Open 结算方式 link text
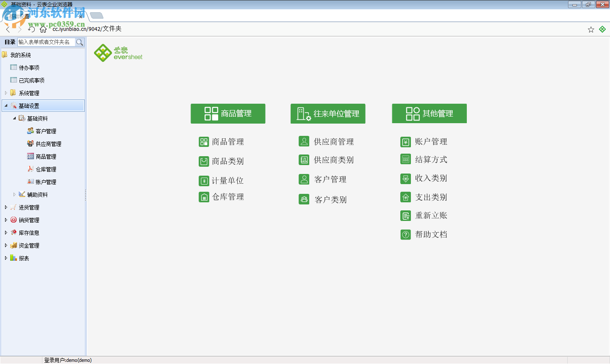Image resolution: width=610 pixels, height=364 pixels. [431, 160]
